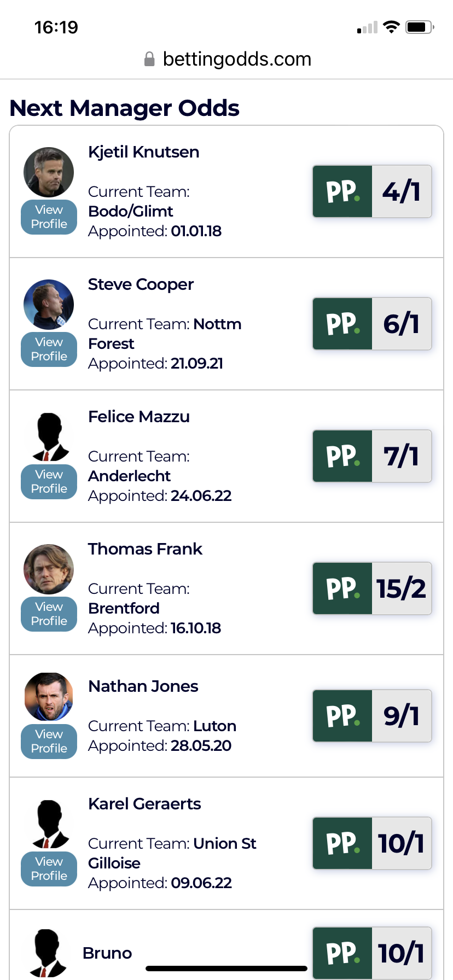Select the PP logo in Felice Mazzu's row
This screenshot has width=453, height=980.
click(342, 456)
